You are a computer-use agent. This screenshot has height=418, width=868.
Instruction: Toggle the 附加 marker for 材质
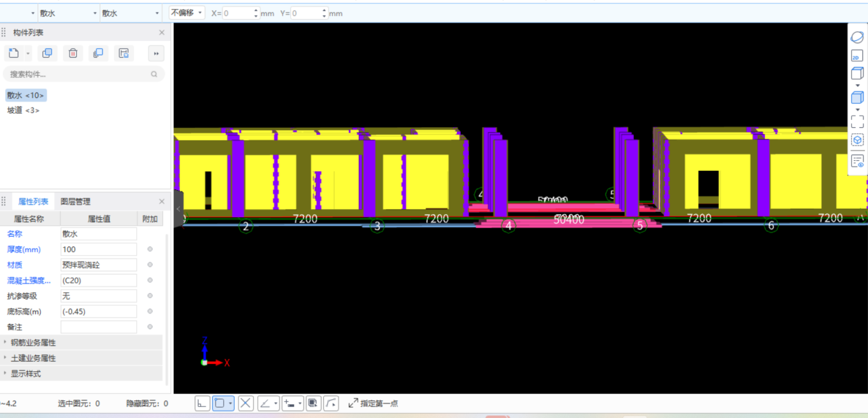[x=150, y=265]
